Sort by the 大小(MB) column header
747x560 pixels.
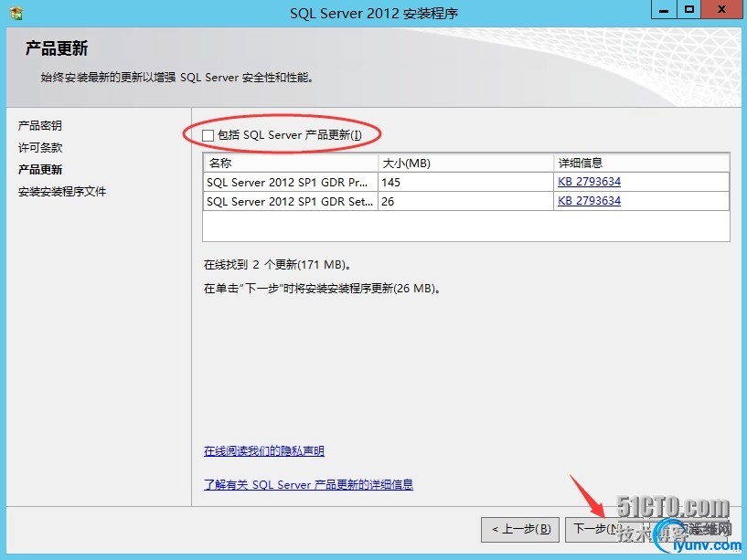466,164
